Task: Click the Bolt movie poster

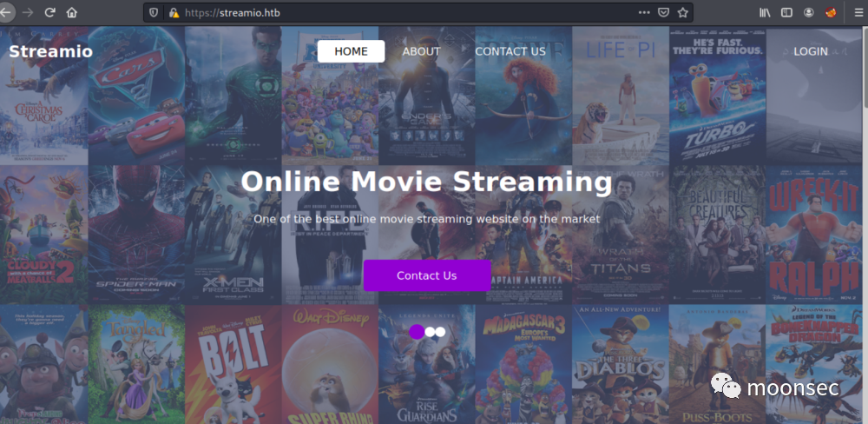Action: coord(233,364)
